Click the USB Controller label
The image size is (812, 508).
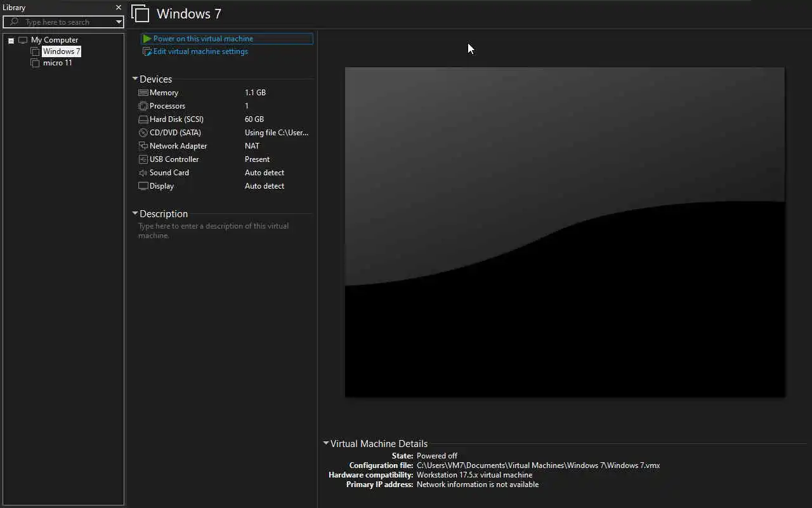click(174, 159)
